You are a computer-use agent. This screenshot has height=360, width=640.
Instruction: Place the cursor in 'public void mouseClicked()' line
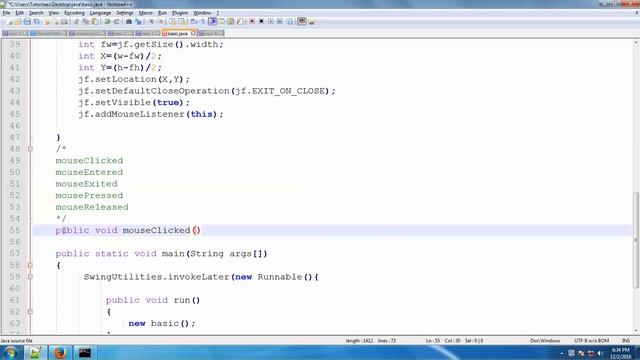point(128,231)
